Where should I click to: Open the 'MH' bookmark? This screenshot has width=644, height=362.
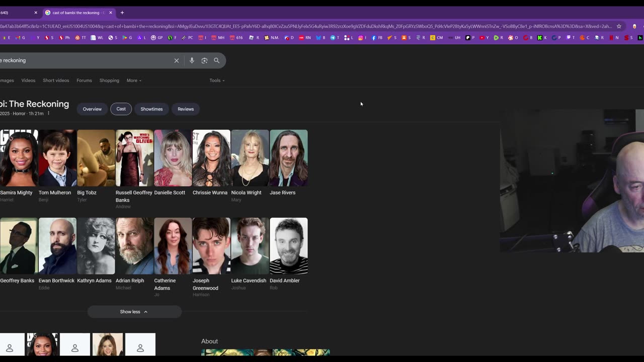218,37
